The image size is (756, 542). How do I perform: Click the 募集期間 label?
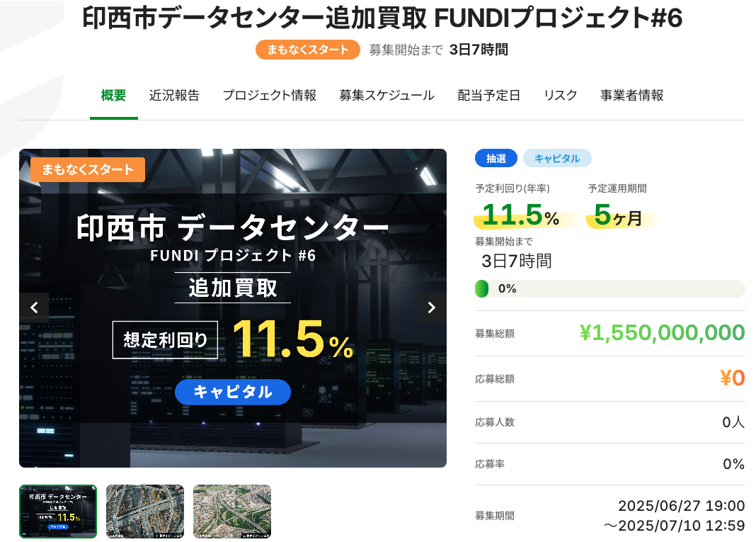click(495, 516)
